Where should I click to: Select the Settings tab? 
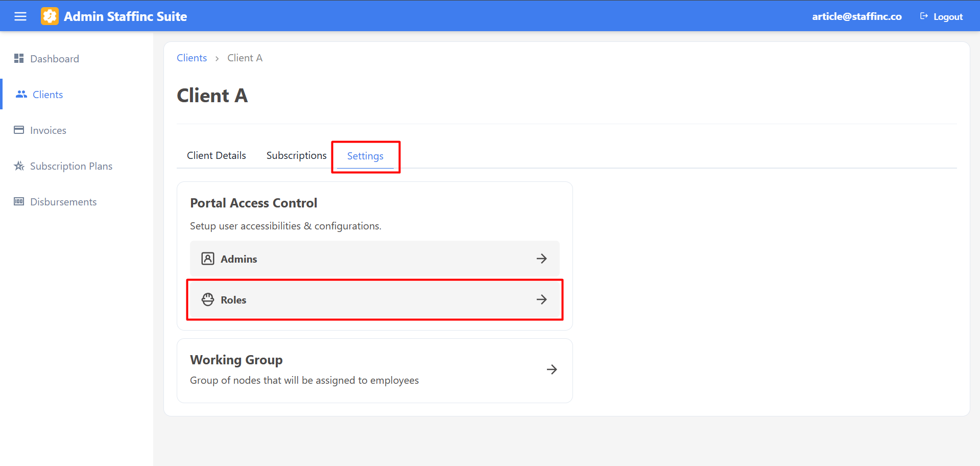point(365,156)
